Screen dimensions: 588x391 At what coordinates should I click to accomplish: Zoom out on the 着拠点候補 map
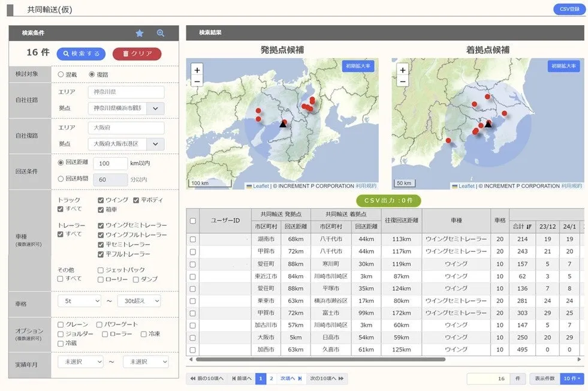403,82
